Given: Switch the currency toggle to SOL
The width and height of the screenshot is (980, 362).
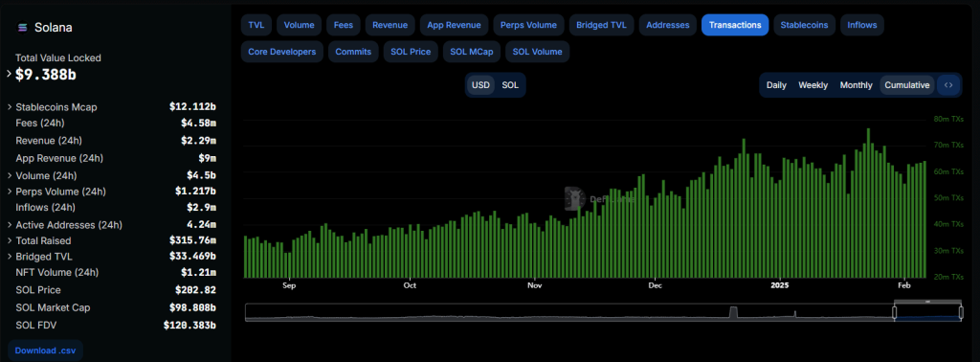Looking at the screenshot, I should 510,85.
